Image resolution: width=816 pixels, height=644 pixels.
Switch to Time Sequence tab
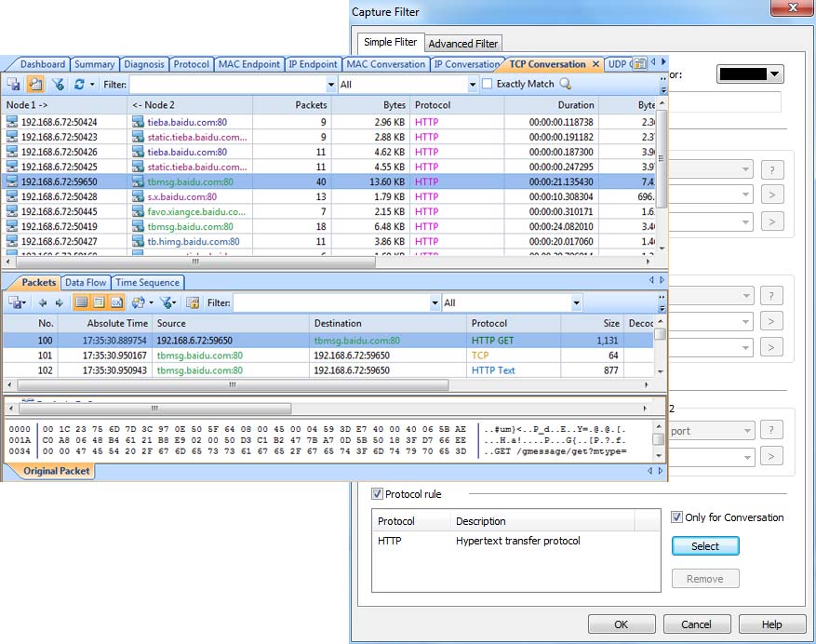tap(147, 282)
